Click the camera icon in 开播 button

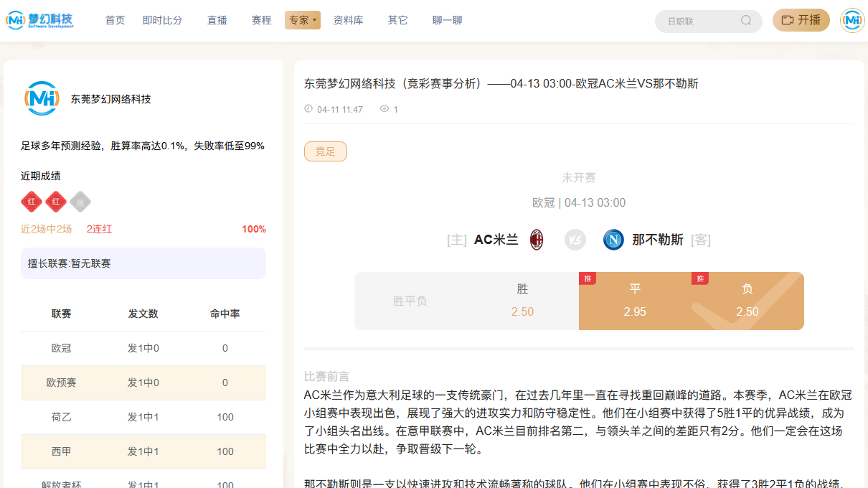click(787, 20)
